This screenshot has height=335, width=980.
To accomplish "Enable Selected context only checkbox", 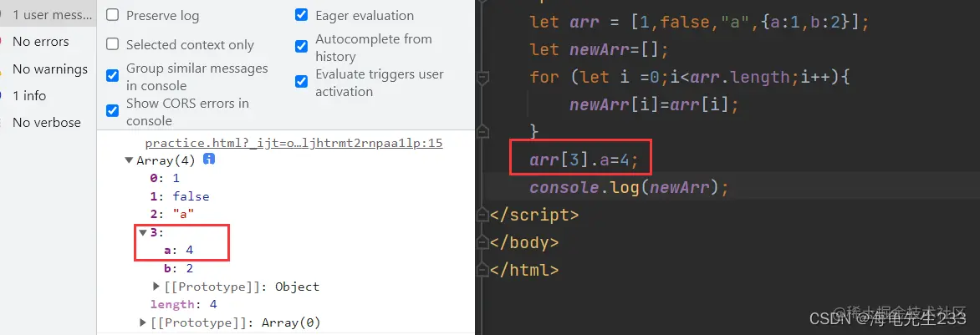I will coord(113,44).
